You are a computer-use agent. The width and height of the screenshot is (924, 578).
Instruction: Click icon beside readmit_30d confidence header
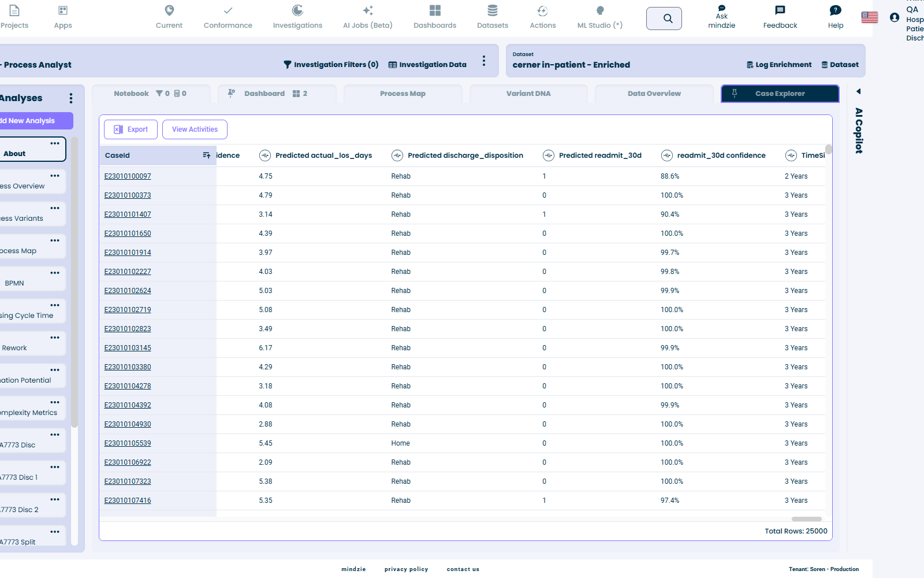coord(667,155)
